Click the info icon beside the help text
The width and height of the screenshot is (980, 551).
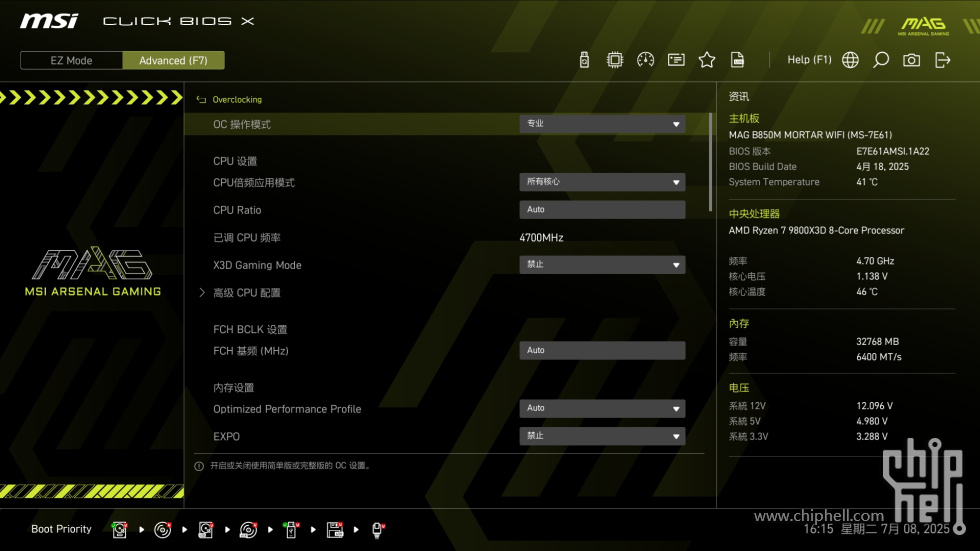pyautogui.click(x=199, y=466)
